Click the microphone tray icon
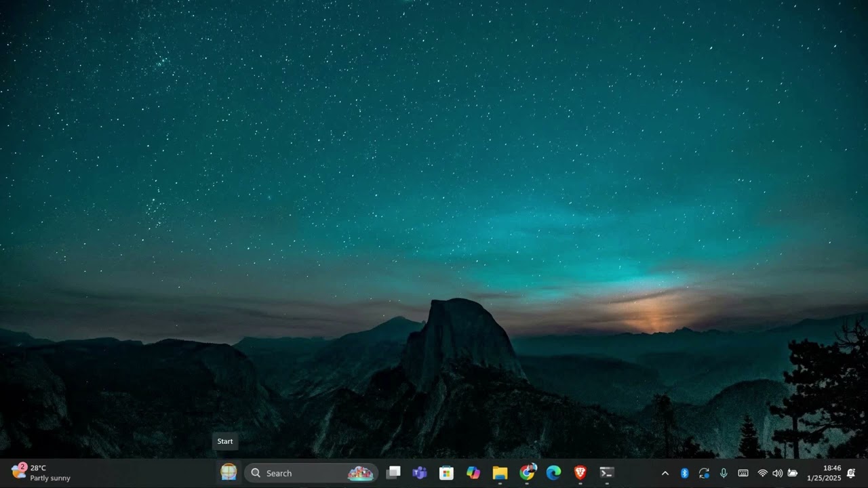This screenshot has width=868, height=488. [x=724, y=473]
